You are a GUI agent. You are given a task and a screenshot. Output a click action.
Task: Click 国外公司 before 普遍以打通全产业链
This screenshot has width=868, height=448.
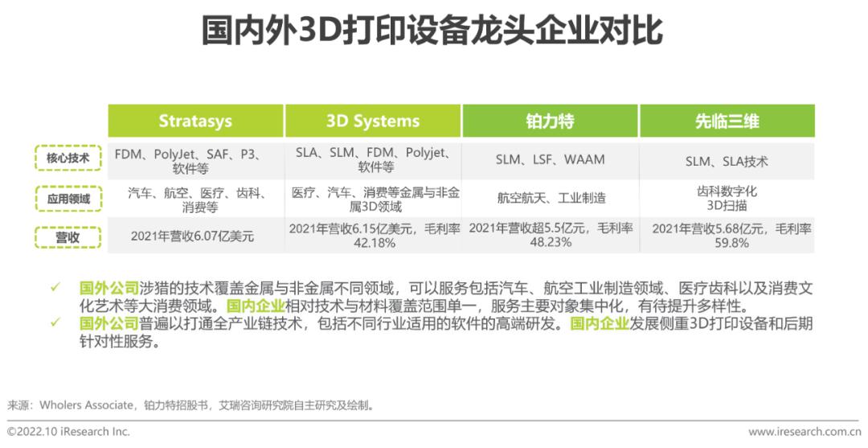109,323
